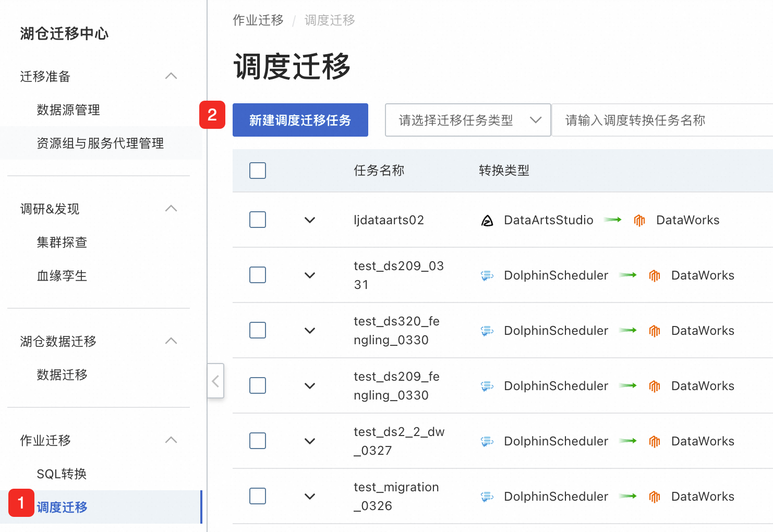Click the 新建调度迁移任务 button
Screen dimensions: 773x532
300,120
